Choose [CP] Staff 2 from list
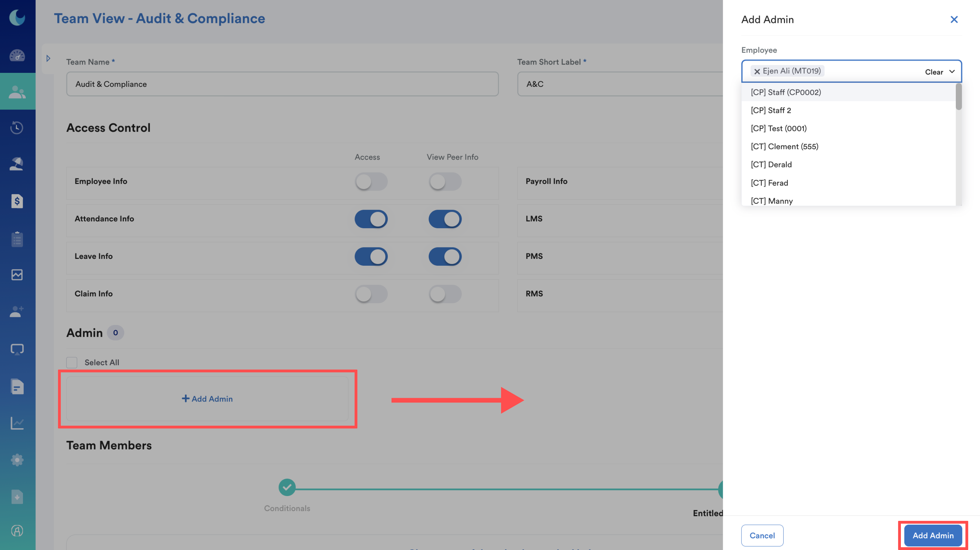The image size is (980, 550). click(770, 110)
